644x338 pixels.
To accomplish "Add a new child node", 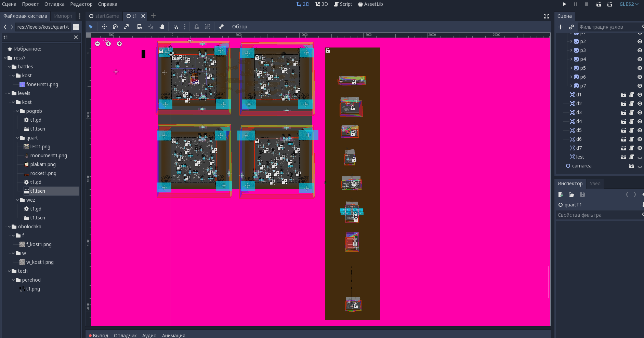I will 561,27.
